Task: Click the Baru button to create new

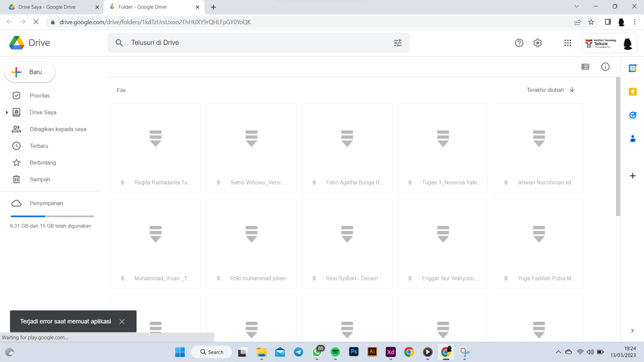Action: point(30,72)
